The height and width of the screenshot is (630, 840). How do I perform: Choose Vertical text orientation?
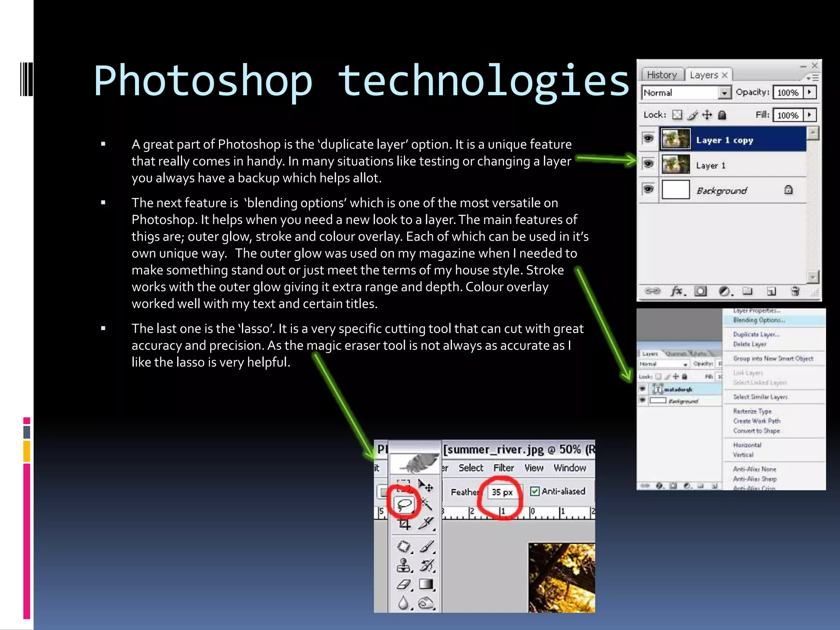tap(743, 455)
